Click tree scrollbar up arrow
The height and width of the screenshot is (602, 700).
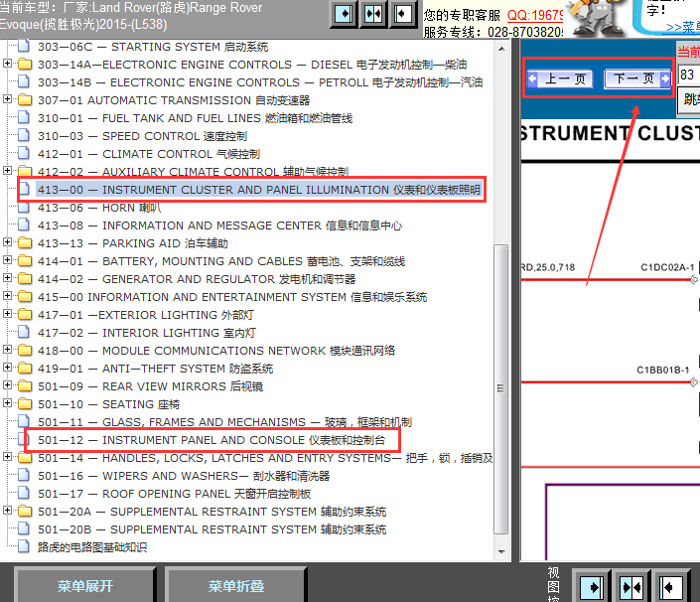click(x=501, y=49)
